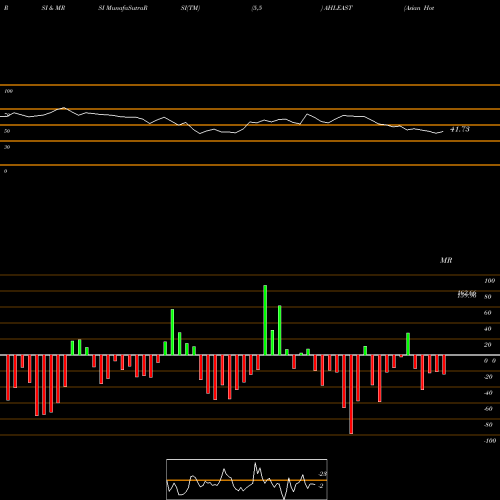Click the MR panel title label
500x500 pixels.
446,260
